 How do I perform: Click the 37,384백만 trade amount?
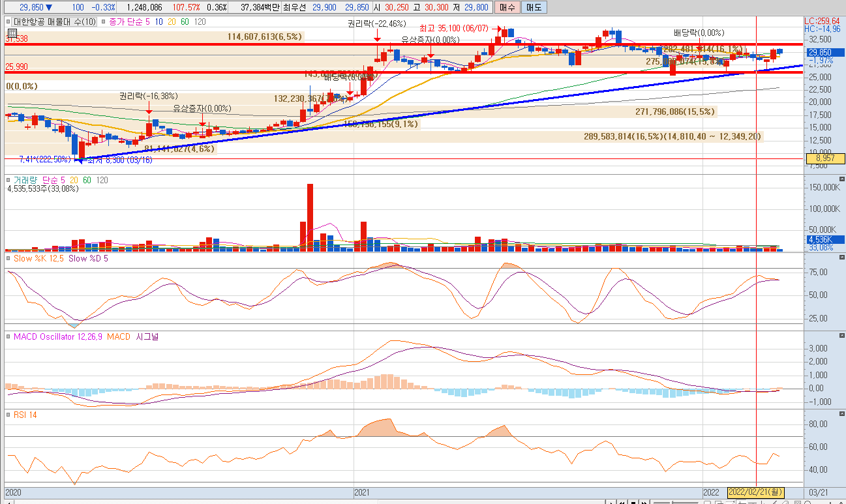pyautogui.click(x=260, y=7)
